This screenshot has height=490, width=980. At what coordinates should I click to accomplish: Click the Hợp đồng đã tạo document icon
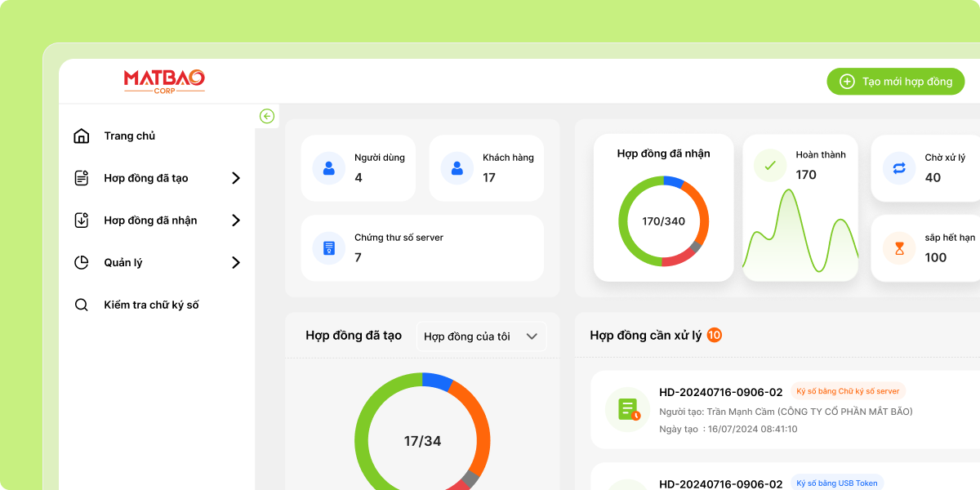(81, 178)
